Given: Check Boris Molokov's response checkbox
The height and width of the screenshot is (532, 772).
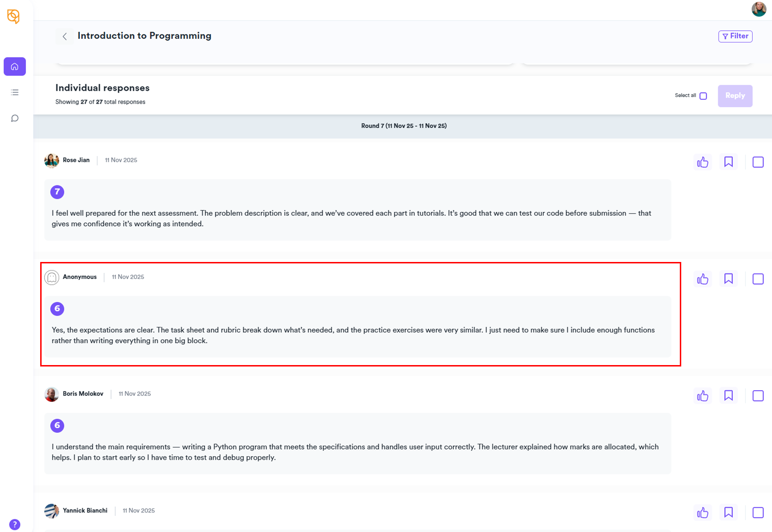Looking at the screenshot, I should click(x=758, y=396).
